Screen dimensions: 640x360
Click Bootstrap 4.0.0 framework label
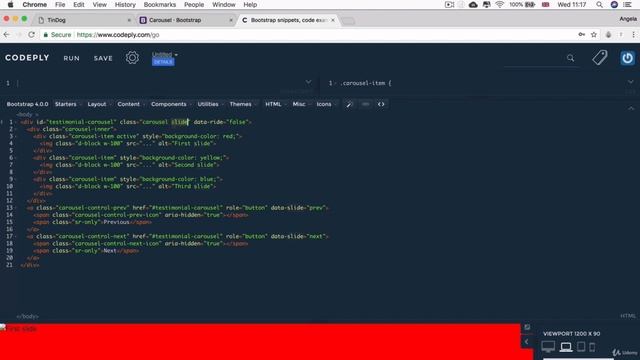tap(27, 104)
